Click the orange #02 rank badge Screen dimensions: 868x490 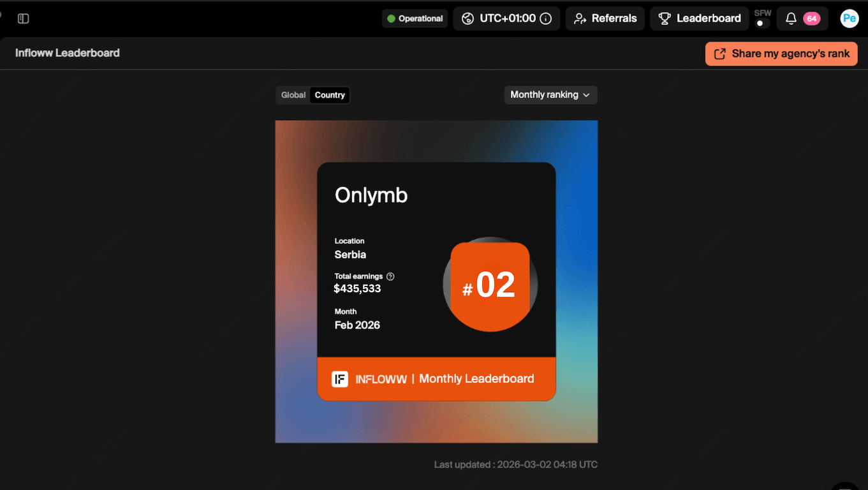490,285
